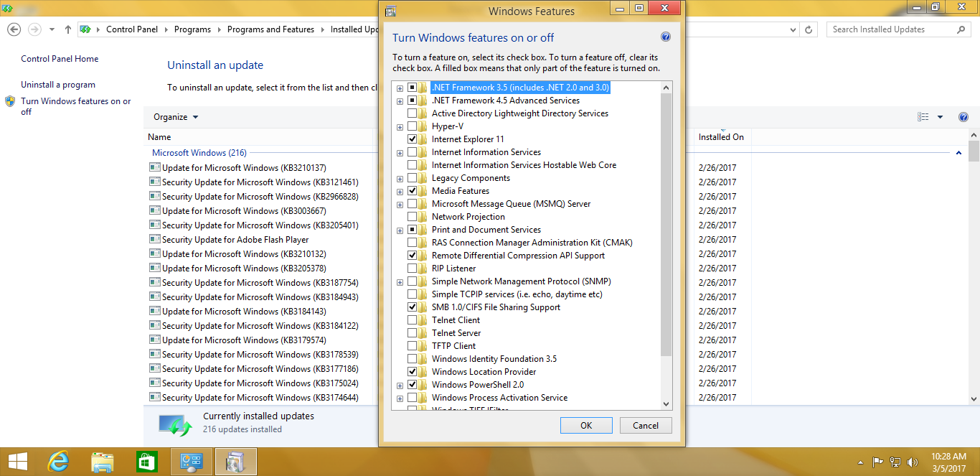Screen dimensions: 980x476
Task: Uncheck SMB 1.0/CIFS File Sharing Support
Action: (x=412, y=307)
